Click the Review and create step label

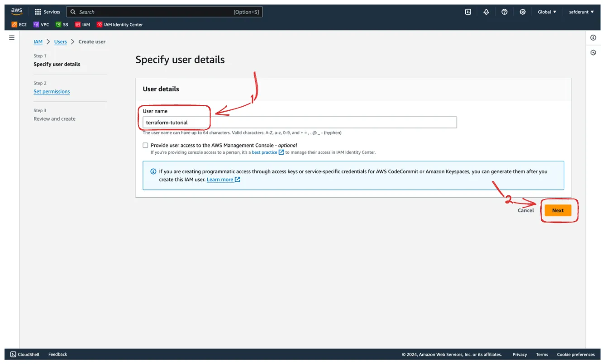click(55, 119)
